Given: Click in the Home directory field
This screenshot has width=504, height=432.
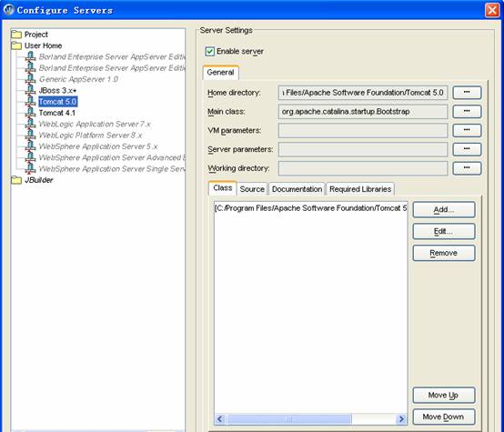Looking at the screenshot, I should (x=363, y=93).
